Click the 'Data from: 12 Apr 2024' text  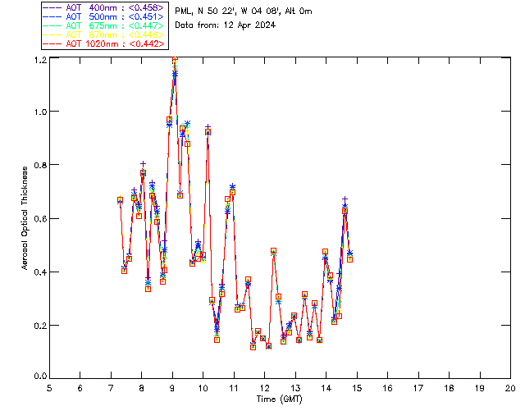[225, 25]
